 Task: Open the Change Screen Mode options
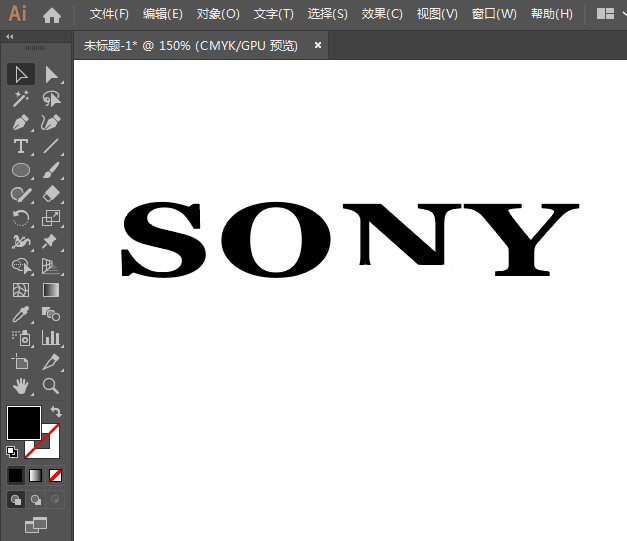(36, 523)
